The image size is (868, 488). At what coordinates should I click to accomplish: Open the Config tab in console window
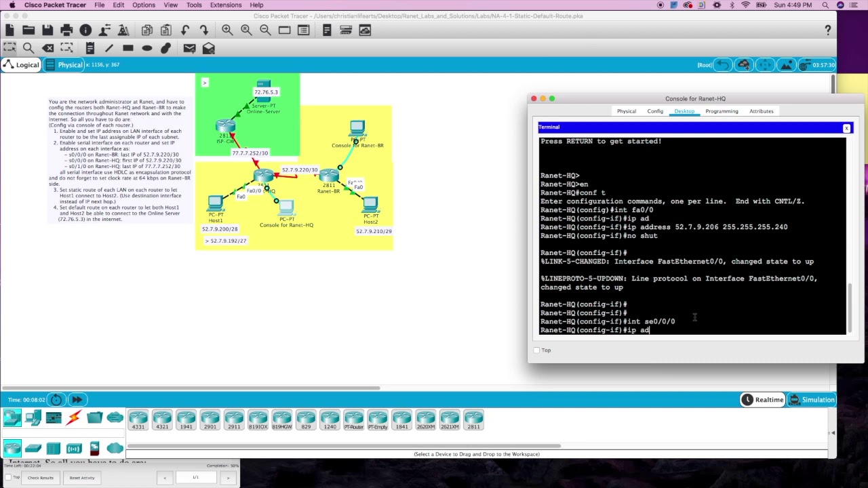pos(655,111)
